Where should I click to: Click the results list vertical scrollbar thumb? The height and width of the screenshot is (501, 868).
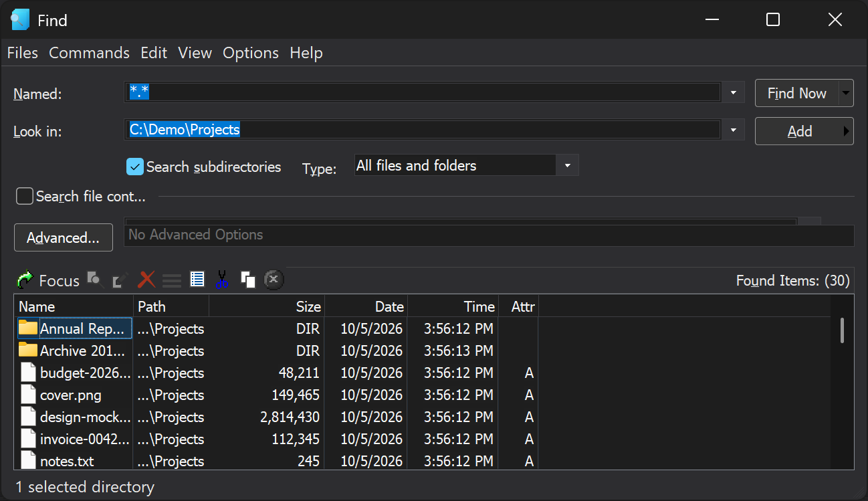842,330
